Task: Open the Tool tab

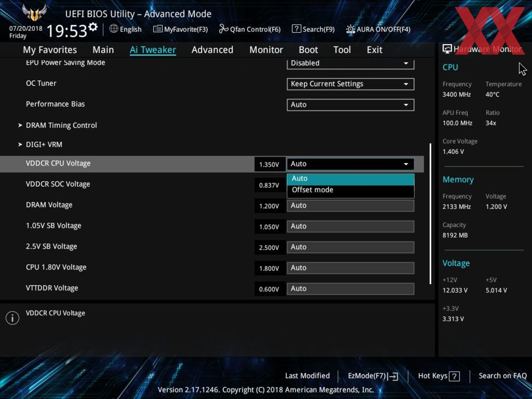Action: pos(342,50)
